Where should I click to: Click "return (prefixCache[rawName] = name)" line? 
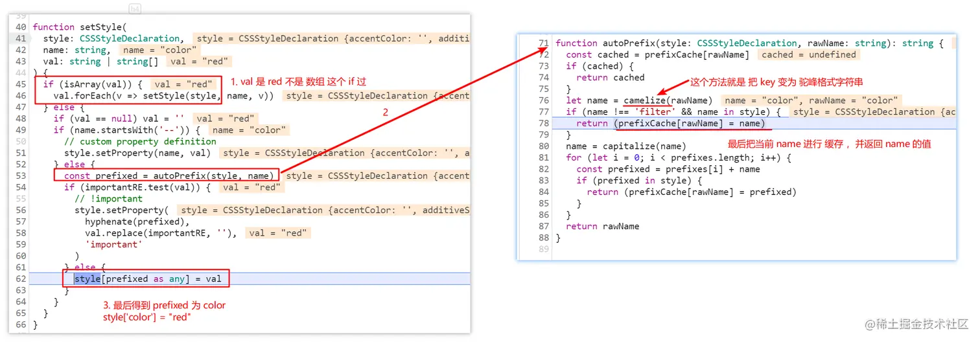pyautogui.click(x=671, y=123)
